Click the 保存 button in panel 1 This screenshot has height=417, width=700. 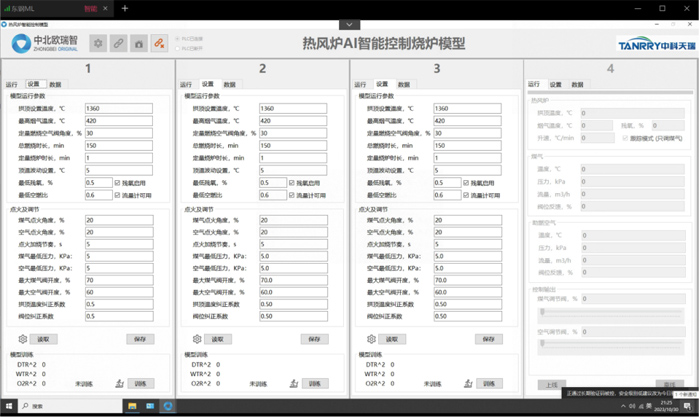[141, 339]
